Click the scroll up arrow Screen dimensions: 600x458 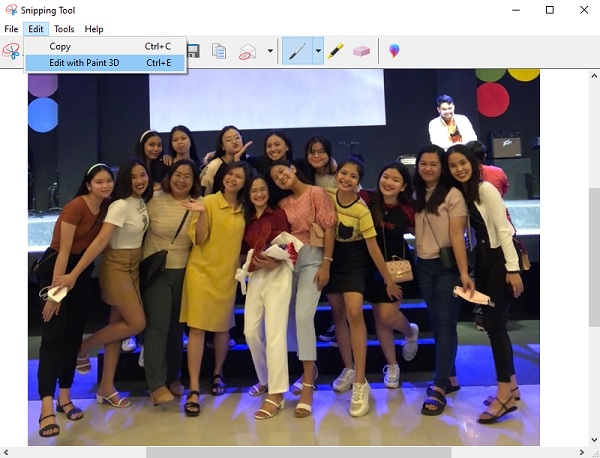pos(594,76)
